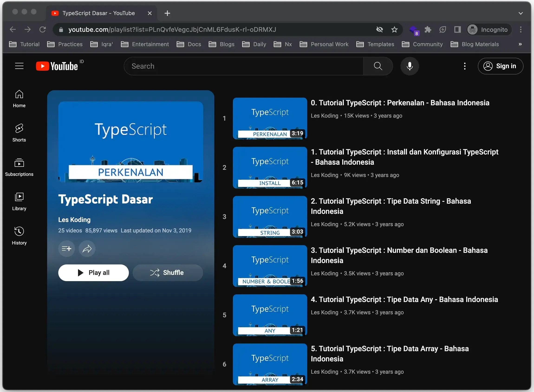Start a voice search with the microphone

[410, 66]
